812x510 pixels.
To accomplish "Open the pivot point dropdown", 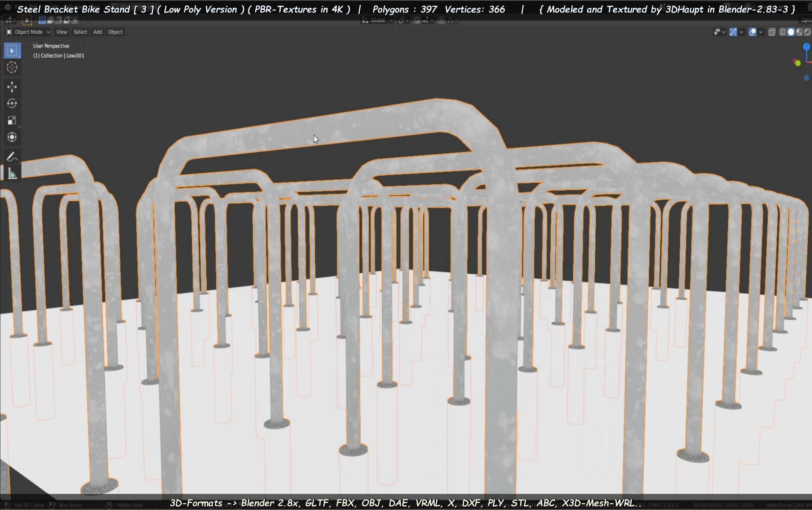I will coord(403,21).
